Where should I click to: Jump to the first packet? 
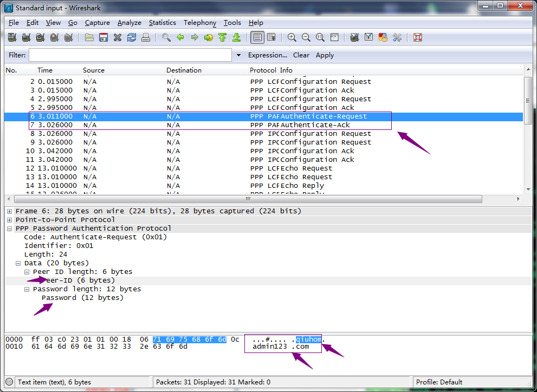(x=223, y=37)
